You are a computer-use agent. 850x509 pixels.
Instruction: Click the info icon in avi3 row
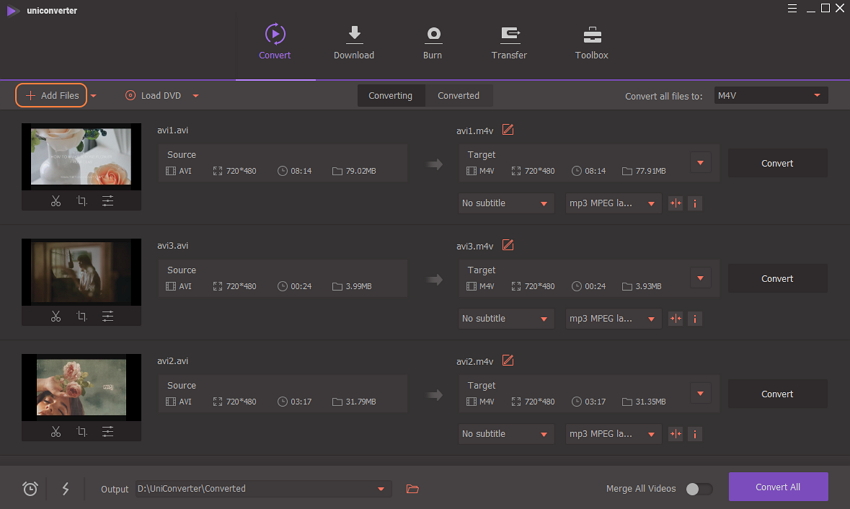[695, 319]
